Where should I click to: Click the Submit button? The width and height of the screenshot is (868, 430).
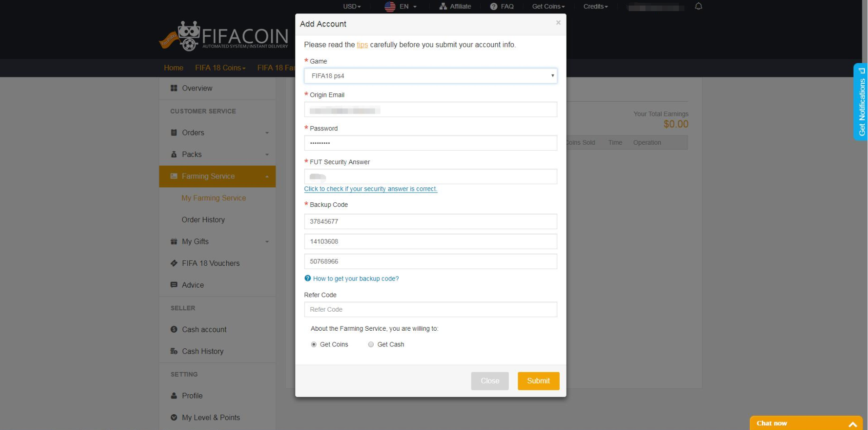click(538, 381)
